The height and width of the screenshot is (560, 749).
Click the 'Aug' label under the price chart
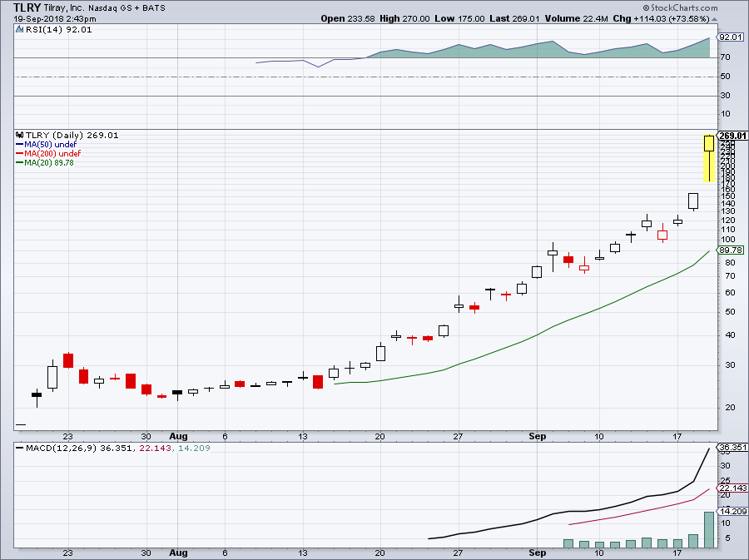click(178, 436)
